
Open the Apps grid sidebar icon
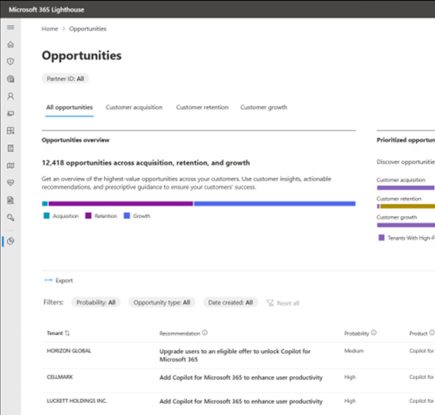coord(11,131)
